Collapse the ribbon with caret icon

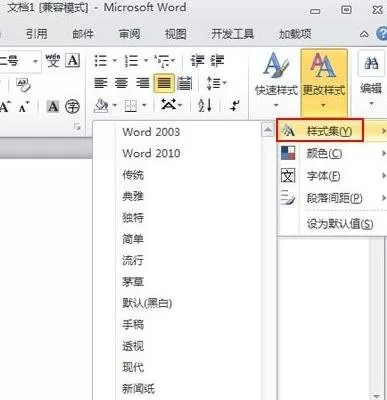coord(364,34)
